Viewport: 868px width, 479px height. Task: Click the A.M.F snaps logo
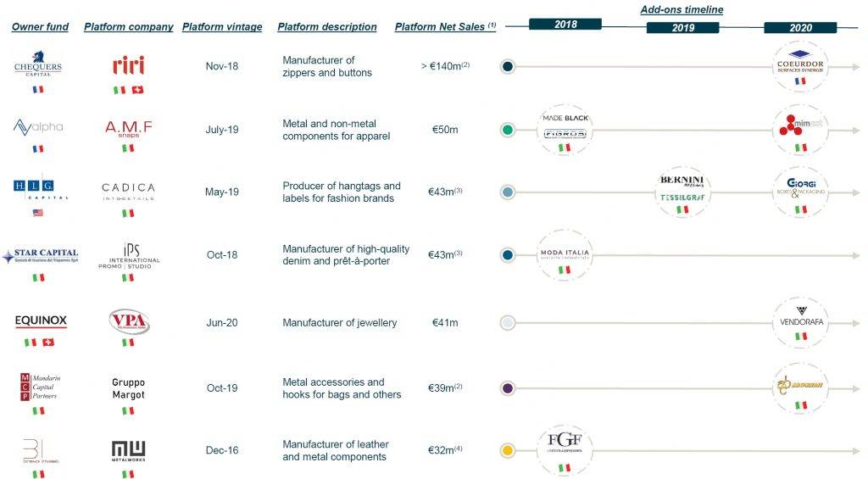pos(128,128)
